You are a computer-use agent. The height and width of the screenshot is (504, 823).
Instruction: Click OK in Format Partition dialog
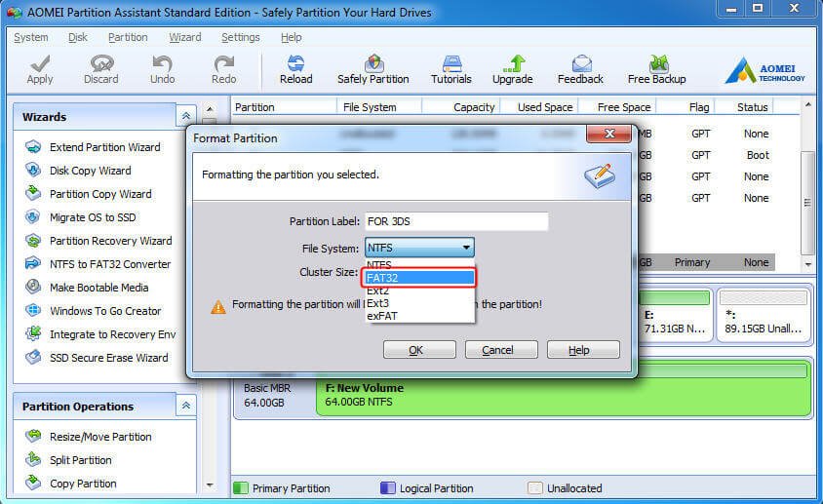pos(419,350)
